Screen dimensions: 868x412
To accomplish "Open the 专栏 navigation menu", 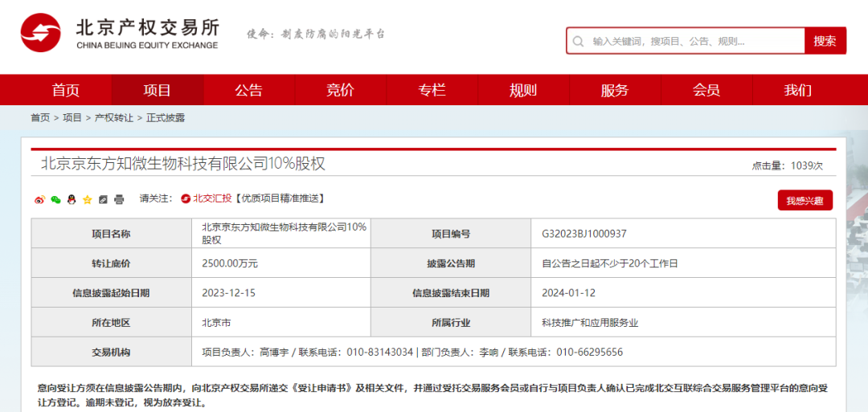I will click(432, 90).
